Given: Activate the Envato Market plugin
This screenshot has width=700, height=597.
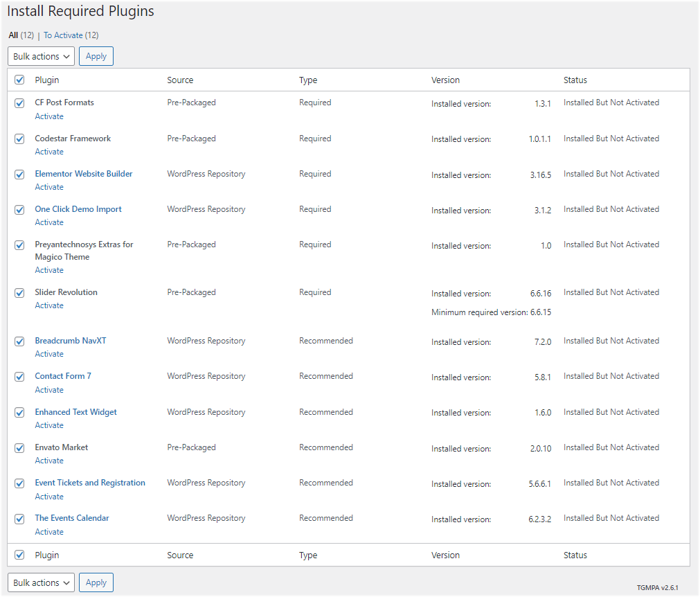Looking at the screenshot, I should tap(49, 461).
